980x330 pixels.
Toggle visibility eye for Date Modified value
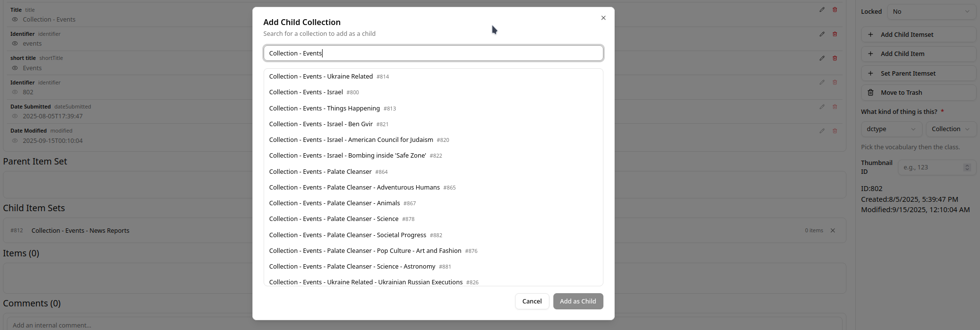15,141
